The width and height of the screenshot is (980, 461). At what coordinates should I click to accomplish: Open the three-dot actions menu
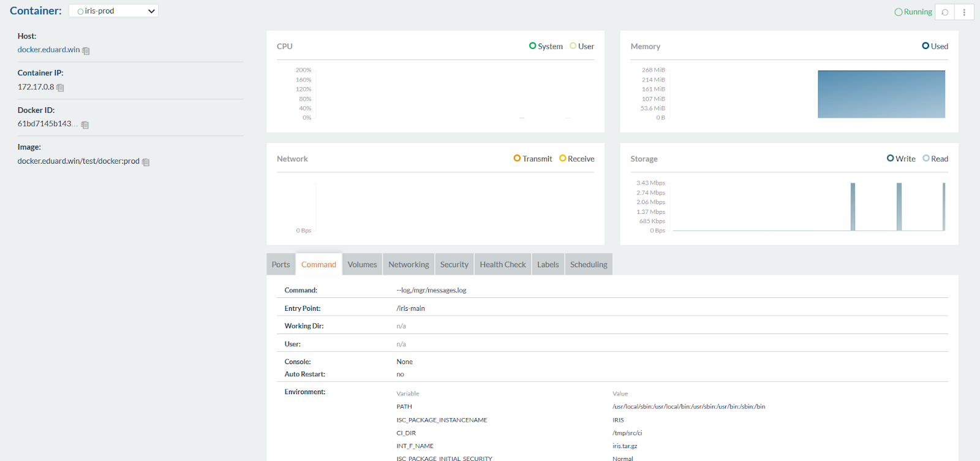point(964,12)
